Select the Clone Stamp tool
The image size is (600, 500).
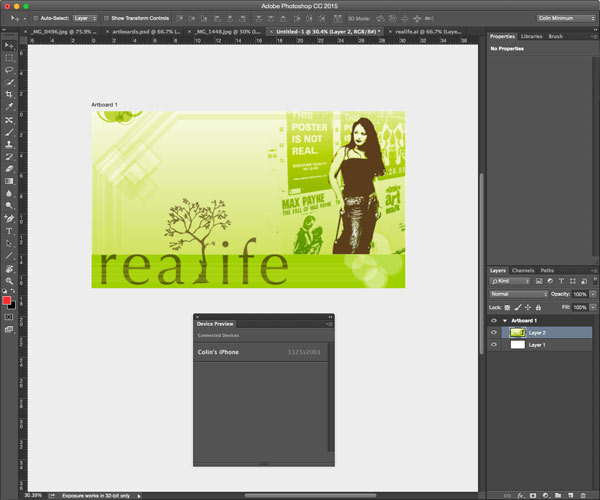coord(9,145)
